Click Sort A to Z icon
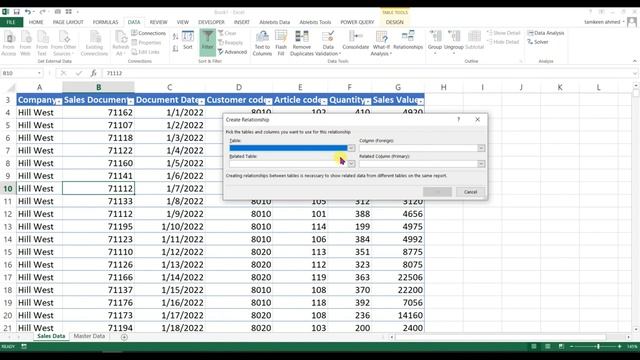Viewport: 640px width, 360px height. [176, 37]
